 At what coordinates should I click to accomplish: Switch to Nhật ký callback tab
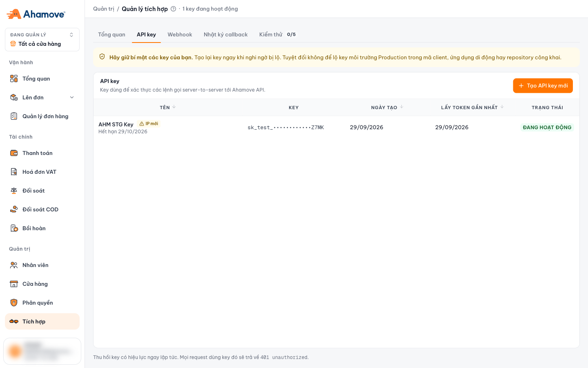click(226, 34)
